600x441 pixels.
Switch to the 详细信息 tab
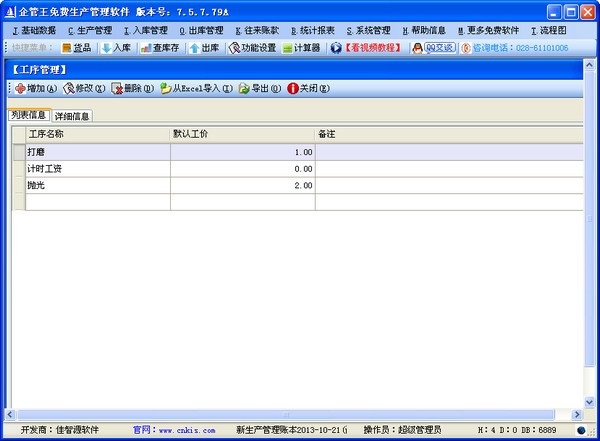pos(72,116)
